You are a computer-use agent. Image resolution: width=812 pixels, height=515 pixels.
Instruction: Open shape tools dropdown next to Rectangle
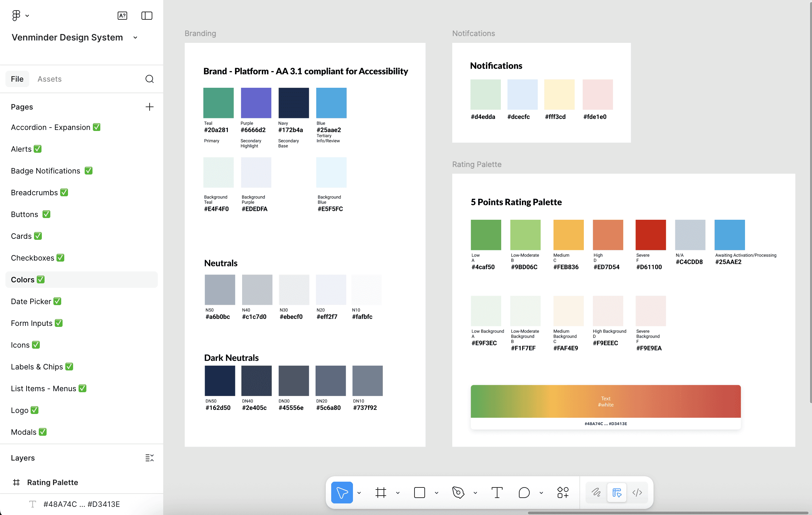437,493
